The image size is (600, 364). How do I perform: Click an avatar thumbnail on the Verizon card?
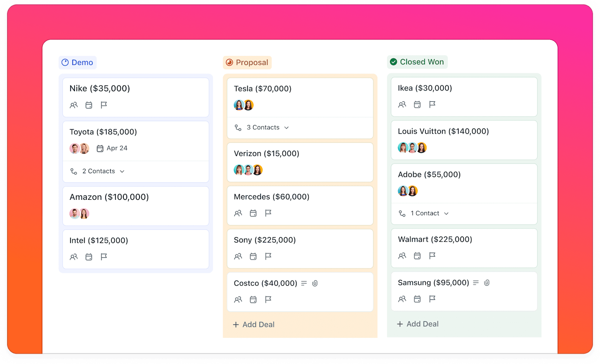(238, 170)
